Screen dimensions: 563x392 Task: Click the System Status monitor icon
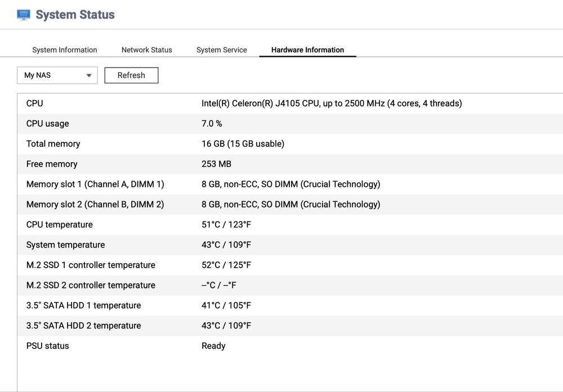click(24, 15)
